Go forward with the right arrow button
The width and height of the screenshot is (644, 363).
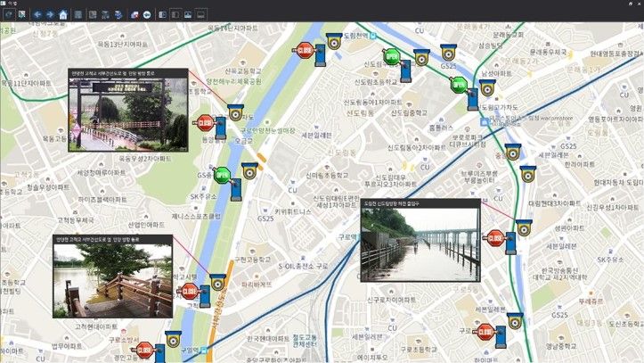(50, 15)
